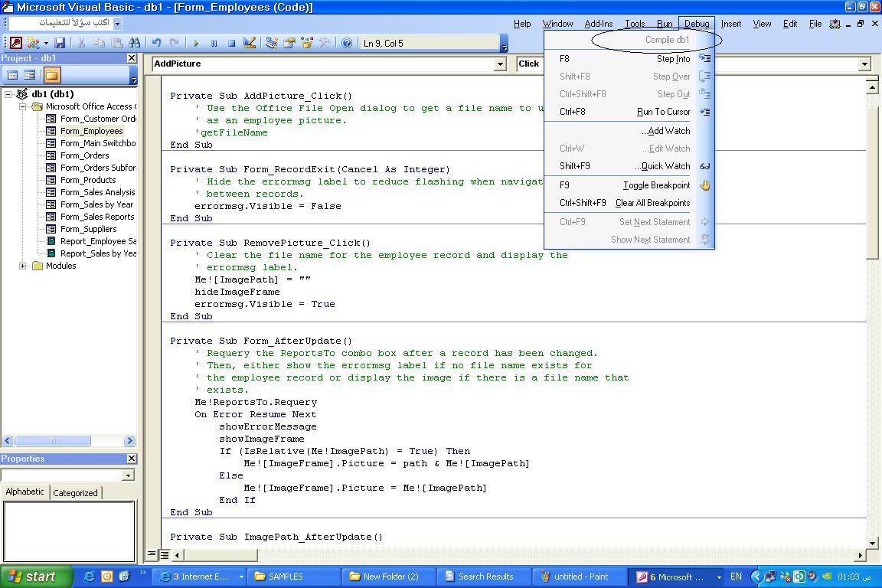Open the Properties object dropdown

pyautogui.click(x=129, y=475)
